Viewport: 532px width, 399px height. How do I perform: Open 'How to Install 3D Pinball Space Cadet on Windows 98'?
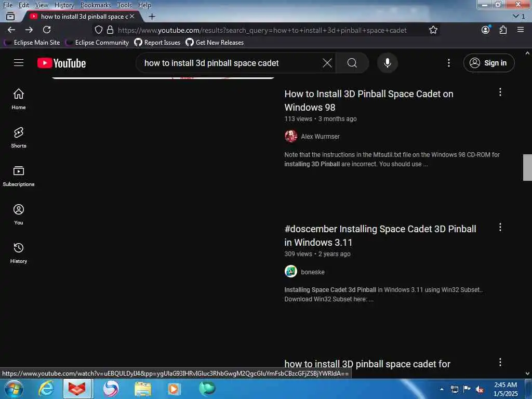click(369, 100)
